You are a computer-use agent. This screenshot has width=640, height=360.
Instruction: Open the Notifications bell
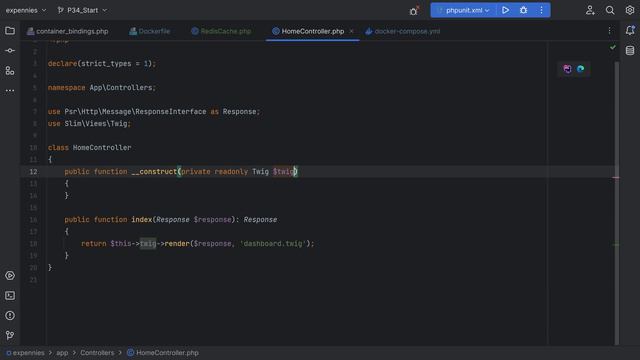[630, 31]
